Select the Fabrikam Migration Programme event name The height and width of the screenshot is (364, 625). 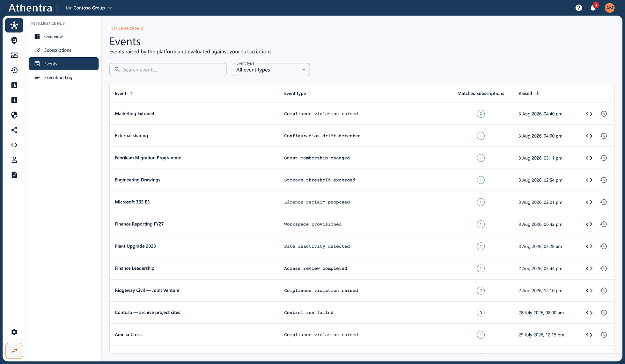[148, 158]
